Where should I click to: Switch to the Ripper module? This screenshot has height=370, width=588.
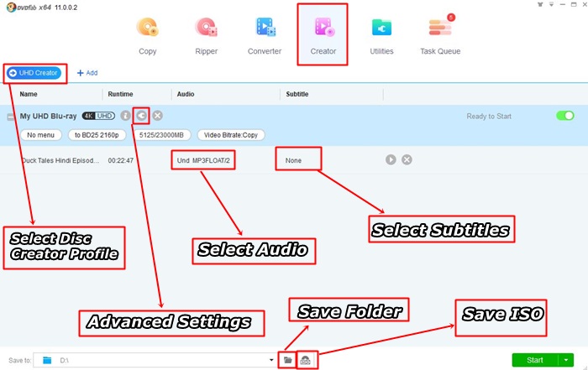tap(206, 36)
